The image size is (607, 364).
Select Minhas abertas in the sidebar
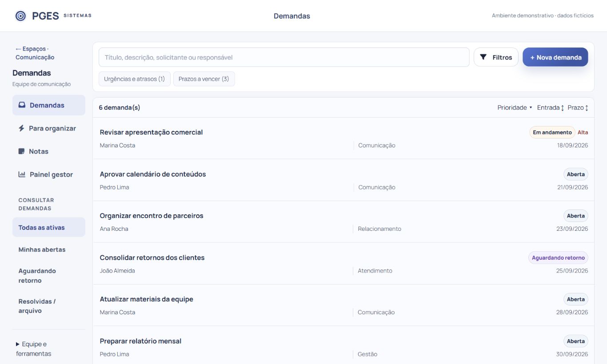tap(49, 249)
